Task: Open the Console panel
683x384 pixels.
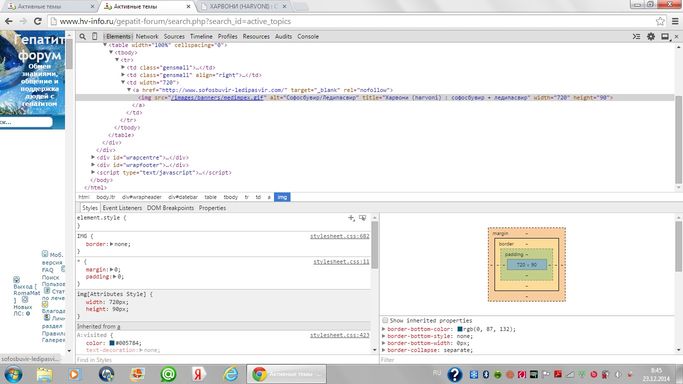Action: 308,37
